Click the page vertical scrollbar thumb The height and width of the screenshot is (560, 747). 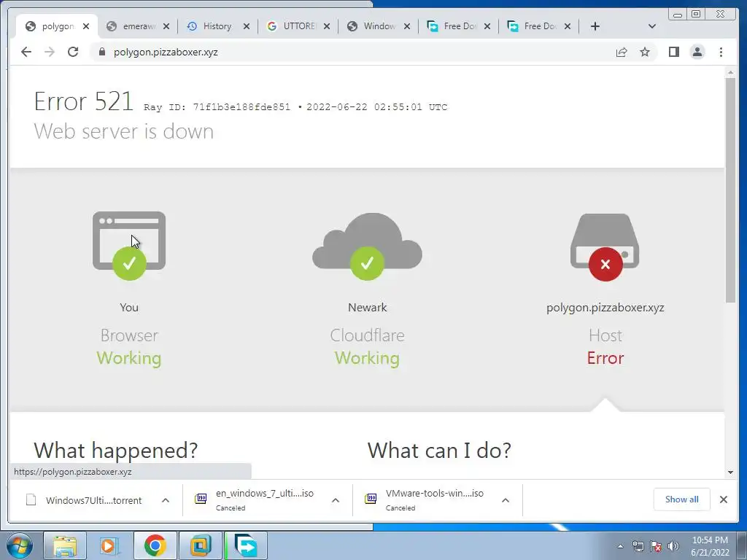(x=730, y=190)
